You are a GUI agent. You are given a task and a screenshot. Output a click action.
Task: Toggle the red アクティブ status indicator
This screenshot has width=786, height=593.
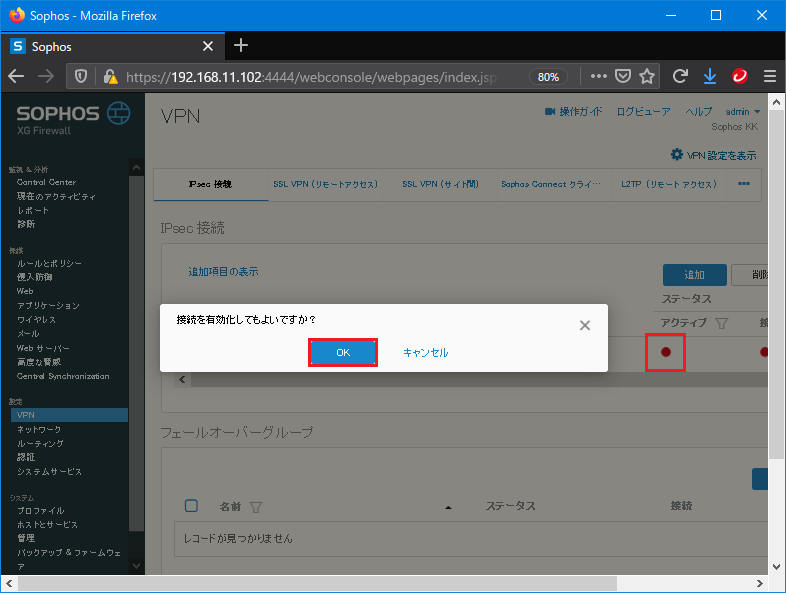pos(666,352)
